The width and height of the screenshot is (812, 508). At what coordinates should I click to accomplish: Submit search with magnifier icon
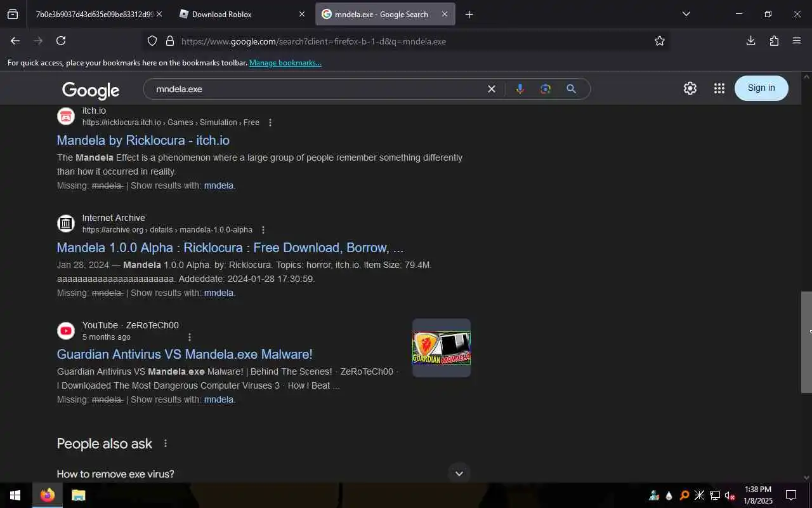point(571,89)
